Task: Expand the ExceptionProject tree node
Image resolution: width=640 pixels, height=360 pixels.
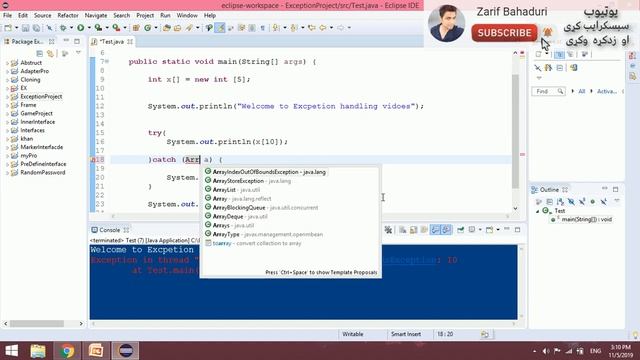Action: coord(7,97)
